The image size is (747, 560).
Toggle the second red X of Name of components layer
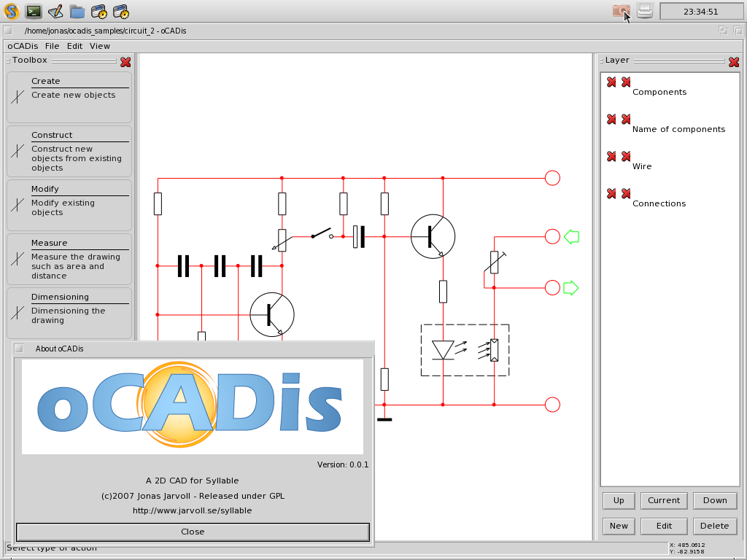point(626,119)
